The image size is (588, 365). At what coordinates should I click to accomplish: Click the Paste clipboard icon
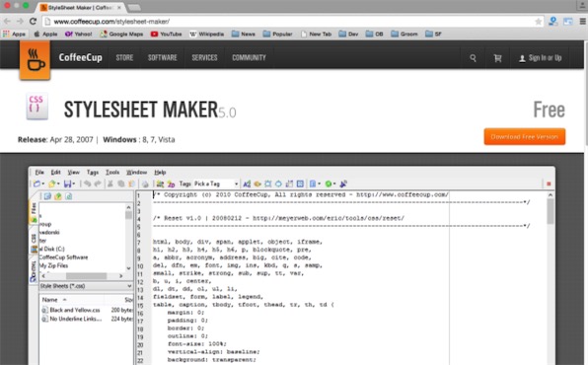coord(131,183)
